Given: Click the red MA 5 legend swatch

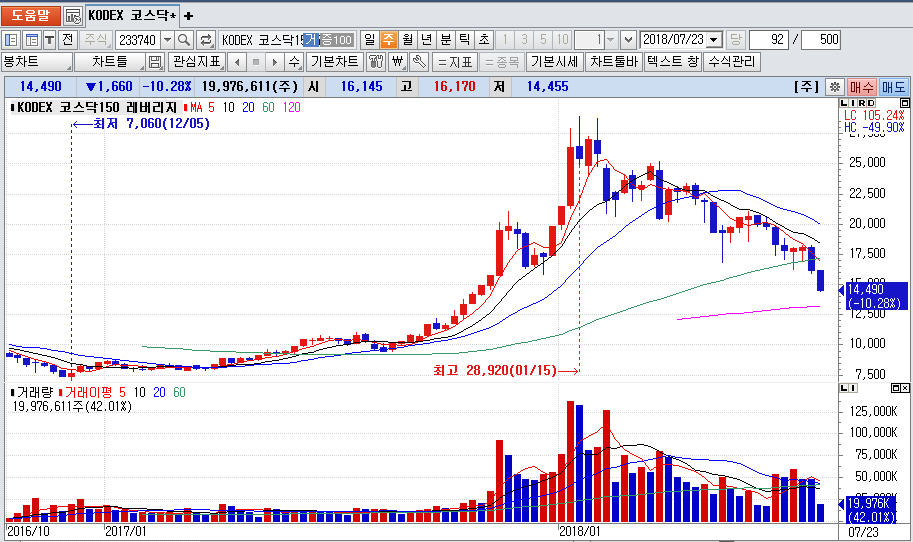Looking at the screenshot, I should 185,107.
